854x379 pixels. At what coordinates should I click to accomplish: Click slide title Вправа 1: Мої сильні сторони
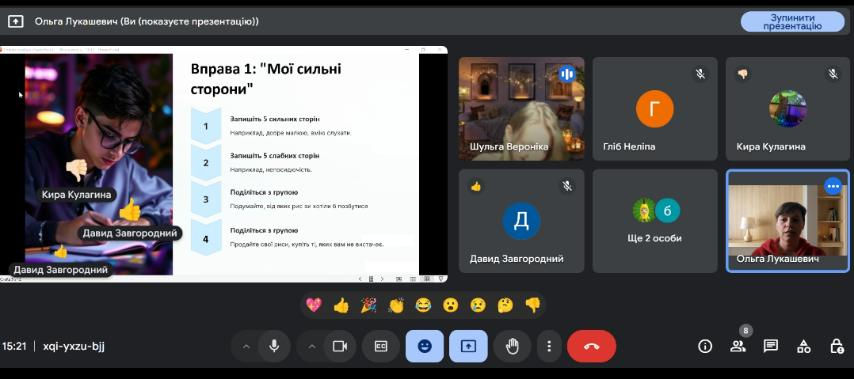[266, 78]
